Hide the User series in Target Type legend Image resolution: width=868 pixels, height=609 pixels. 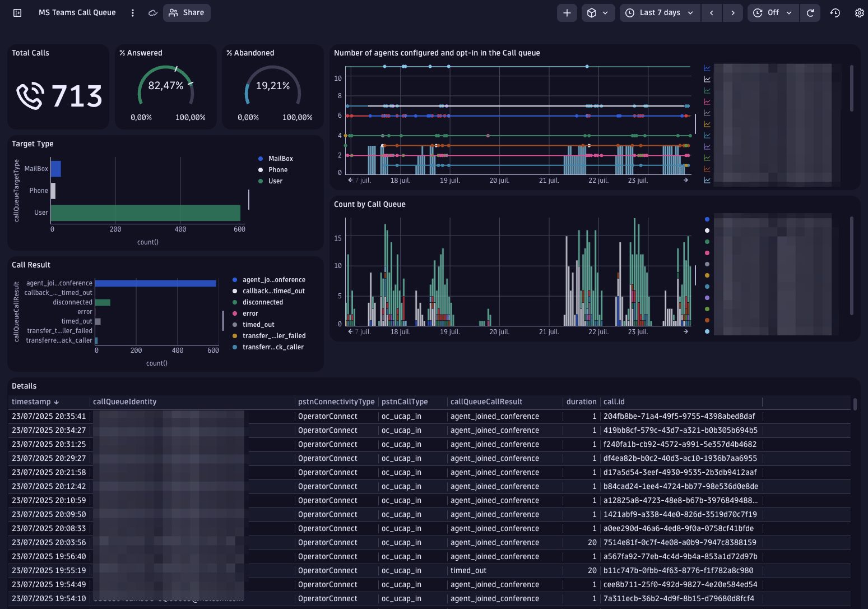click(275, 181)
